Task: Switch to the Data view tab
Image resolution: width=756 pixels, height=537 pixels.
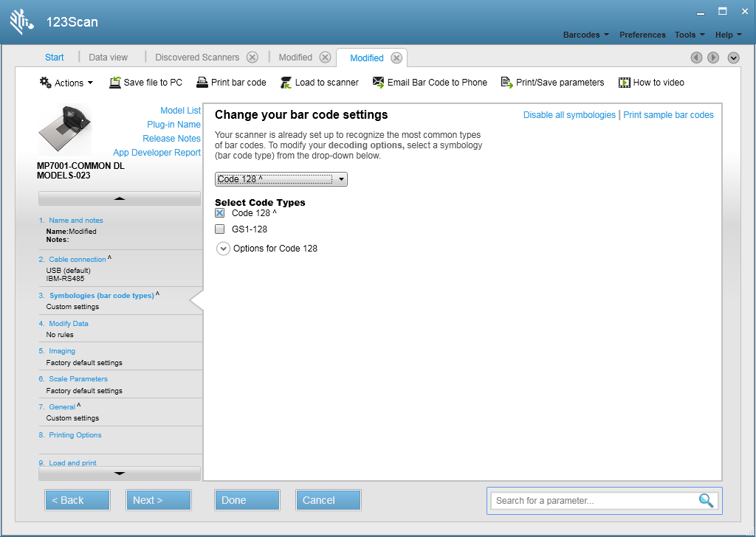Action: click(x=108, y=58)
